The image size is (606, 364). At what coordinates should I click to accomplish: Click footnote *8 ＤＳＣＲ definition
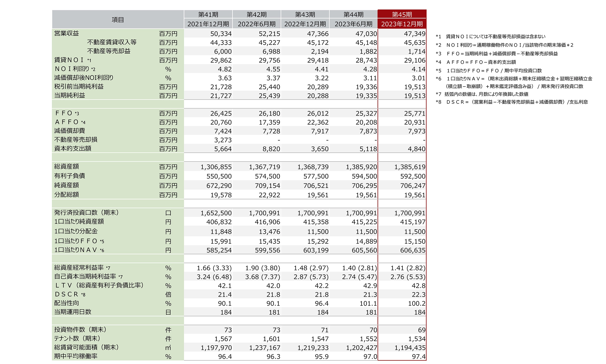512,102
